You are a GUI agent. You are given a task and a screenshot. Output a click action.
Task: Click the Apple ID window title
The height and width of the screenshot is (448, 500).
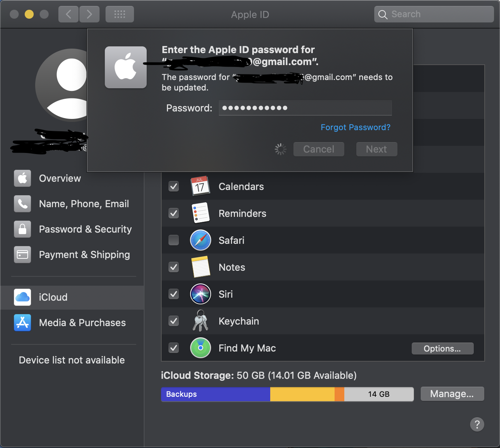pyautogui.click(x=250, y=15)
